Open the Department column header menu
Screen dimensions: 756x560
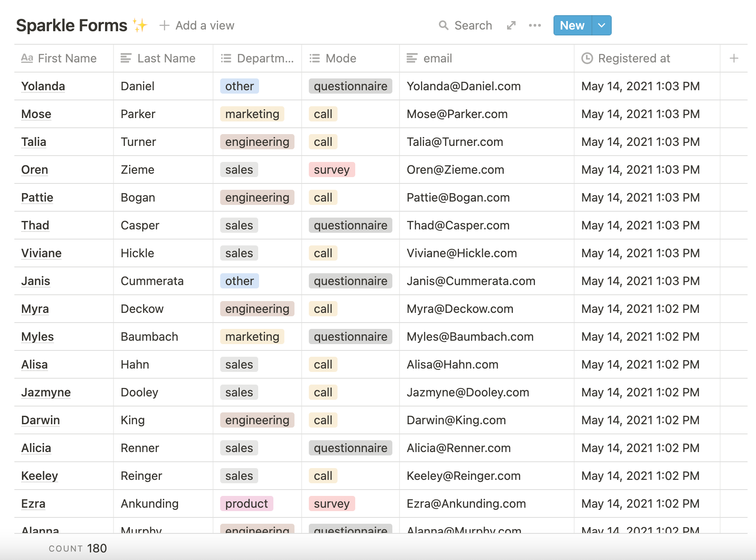257,58
